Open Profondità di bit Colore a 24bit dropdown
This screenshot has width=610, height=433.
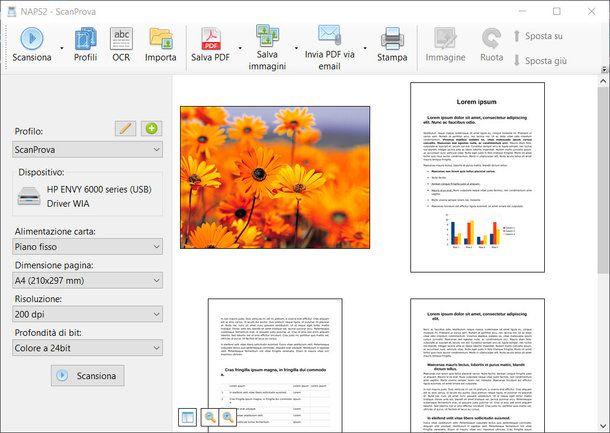click(x=88, y=348)
